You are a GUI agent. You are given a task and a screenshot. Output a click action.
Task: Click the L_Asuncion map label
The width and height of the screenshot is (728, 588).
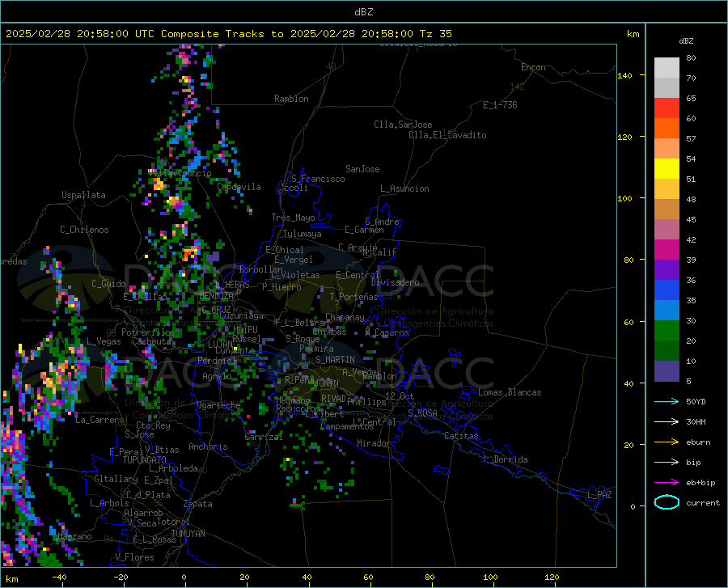point(404,188)
